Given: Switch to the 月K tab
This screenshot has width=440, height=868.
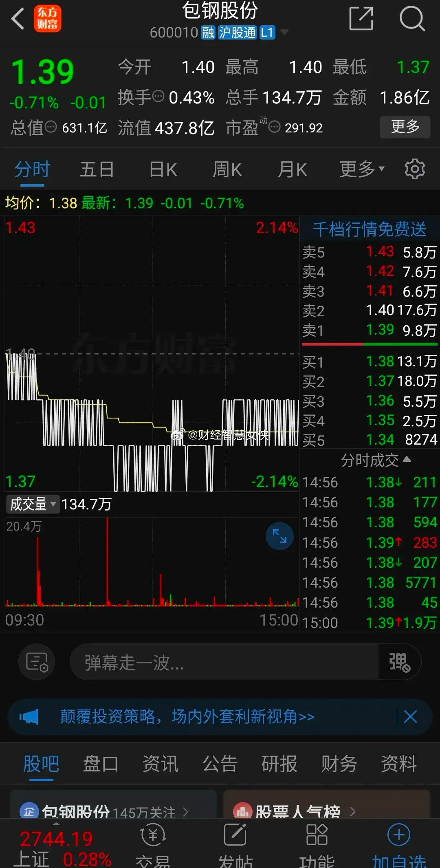Looking at the screenshot, I should click(292, 169).
